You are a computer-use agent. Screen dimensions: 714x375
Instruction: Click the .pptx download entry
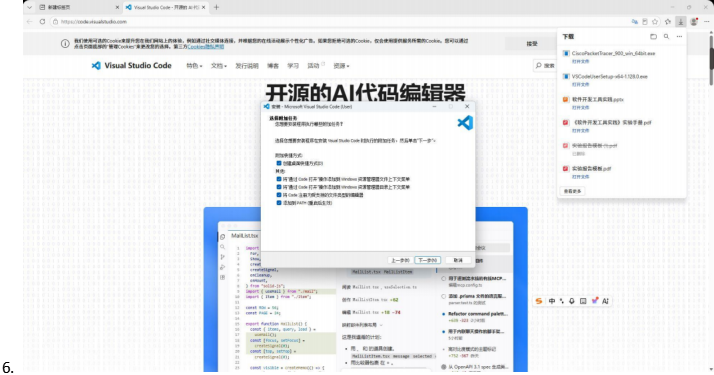597,99
